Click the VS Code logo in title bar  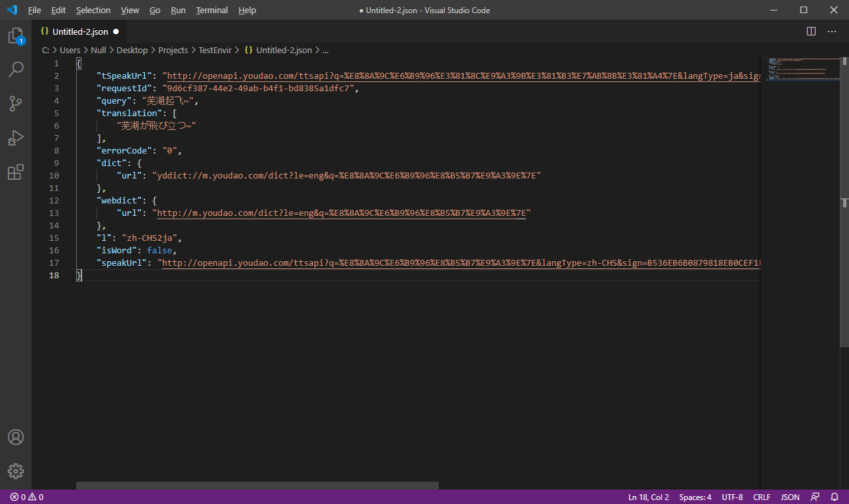click(x=12, y=10)
